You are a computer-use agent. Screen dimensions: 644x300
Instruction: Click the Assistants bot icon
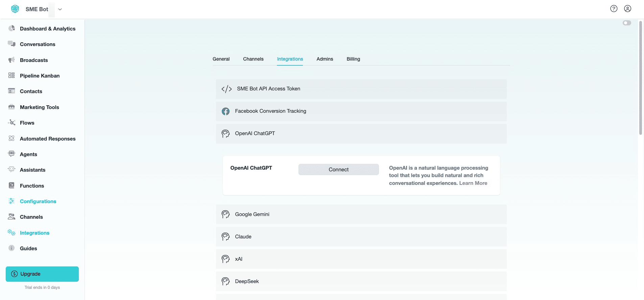[12, 170]
